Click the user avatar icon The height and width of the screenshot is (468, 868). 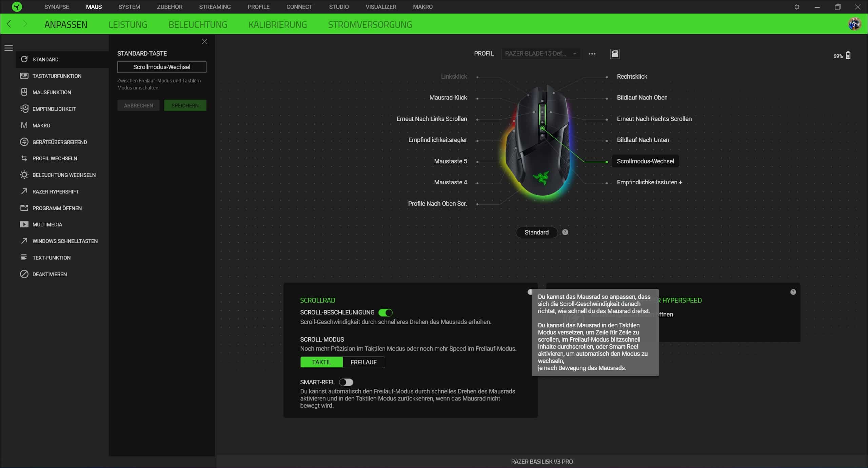[x=854, y=24]
